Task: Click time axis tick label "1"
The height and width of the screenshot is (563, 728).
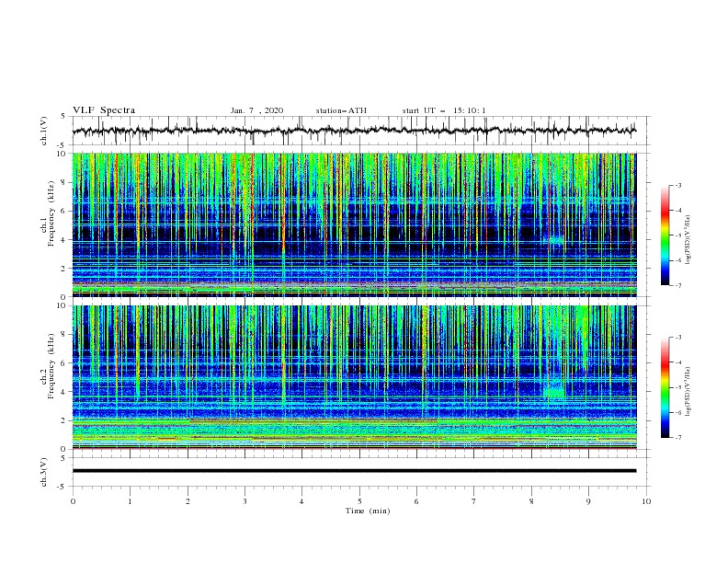Action: [131, 501]
